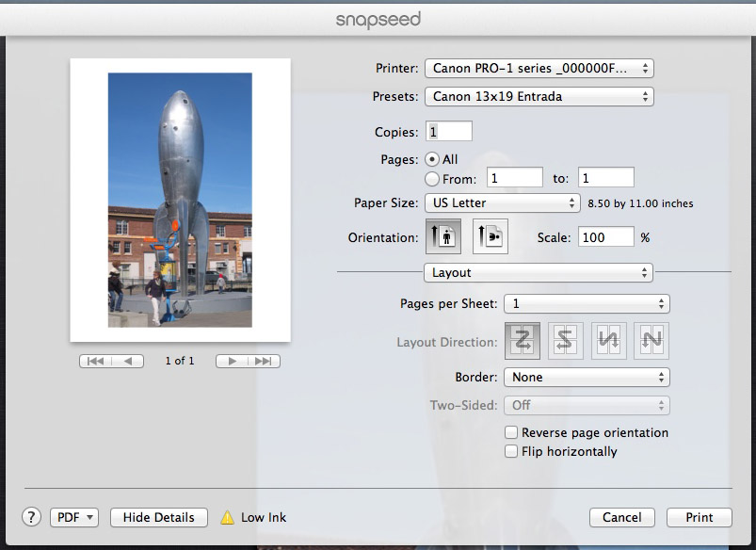Click the help question mark button
The height and width of the screenshot is (550, 756).
(31, 517)
